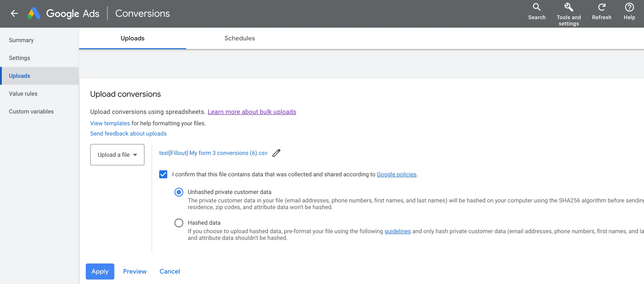
Task: Expand the Upload a file dropdown
Action: coord(117,155)
